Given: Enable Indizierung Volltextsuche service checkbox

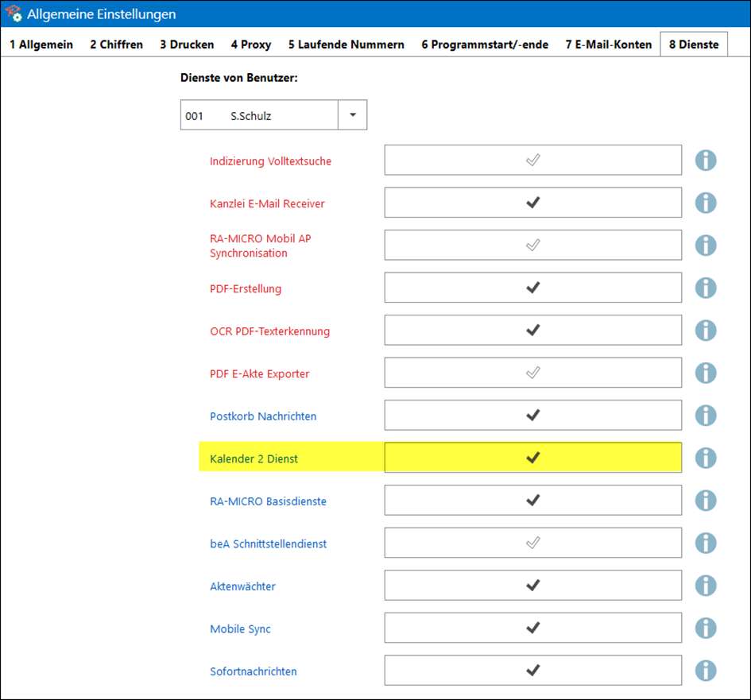Looking at the screenshot, I should click(x=533, y=160).
